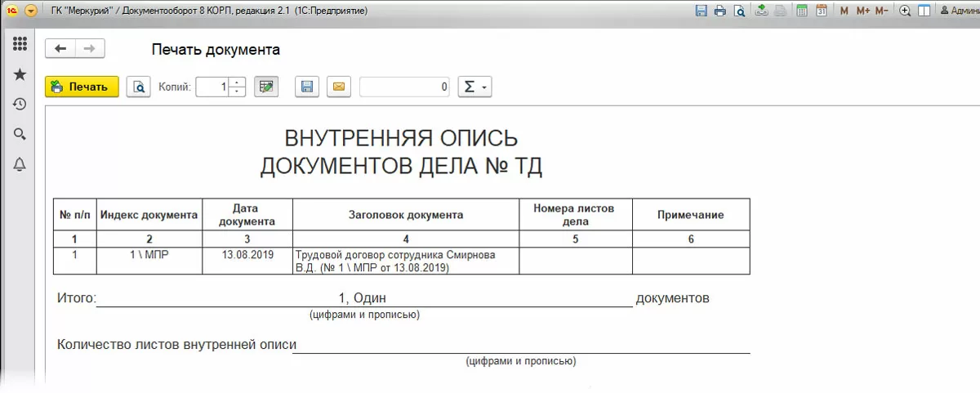Screen dimensions: 980x393
Task: Open search magnifier in sidebar
Action: point(20,134)
